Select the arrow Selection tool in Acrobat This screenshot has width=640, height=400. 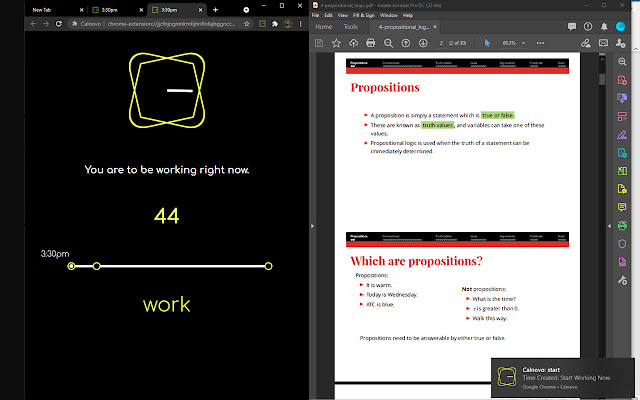pyautogui.click(x=487, y=43)
